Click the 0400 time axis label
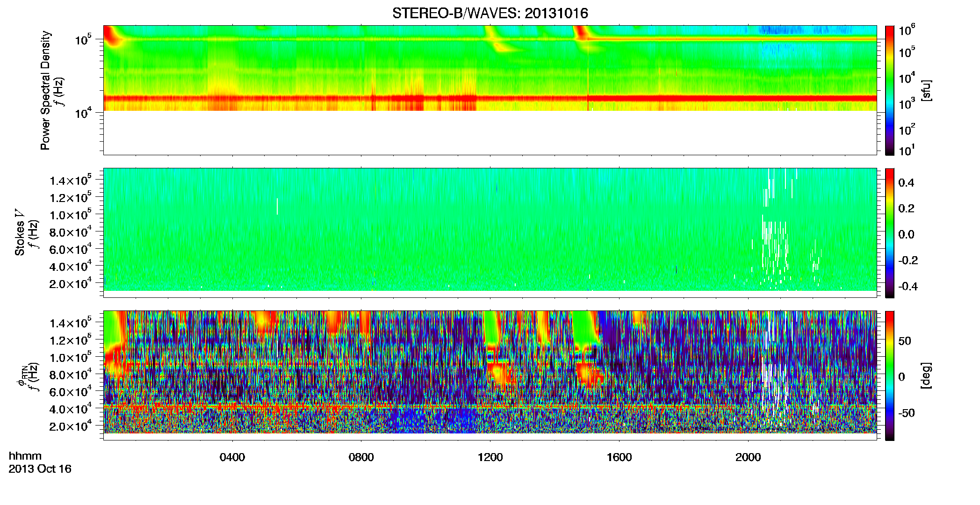The image size is (980, 505). [232, 457]
